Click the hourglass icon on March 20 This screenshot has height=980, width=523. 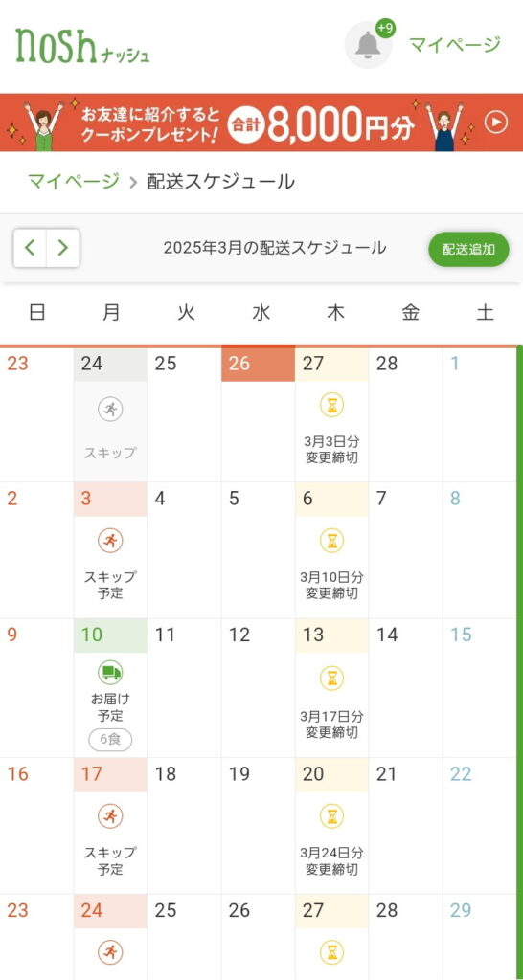pos(332,815)
